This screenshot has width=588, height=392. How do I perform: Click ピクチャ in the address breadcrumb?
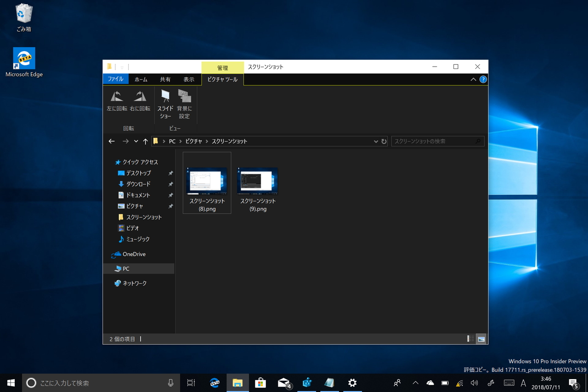pos(193,142)
